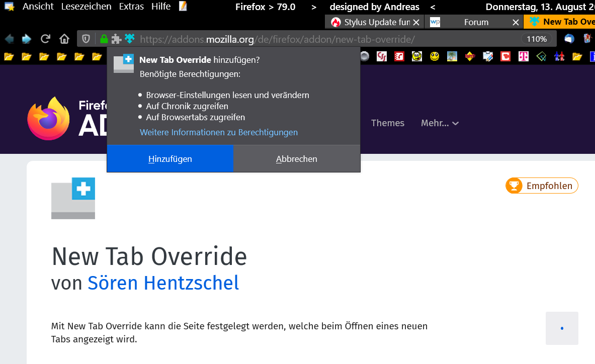Expand the Mehr… dropdown

[x=440, y=123]
